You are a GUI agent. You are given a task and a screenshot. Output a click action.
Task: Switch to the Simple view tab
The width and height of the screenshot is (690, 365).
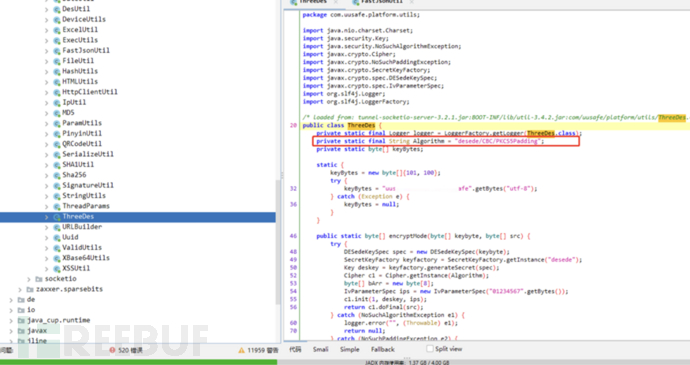(349, 349)
